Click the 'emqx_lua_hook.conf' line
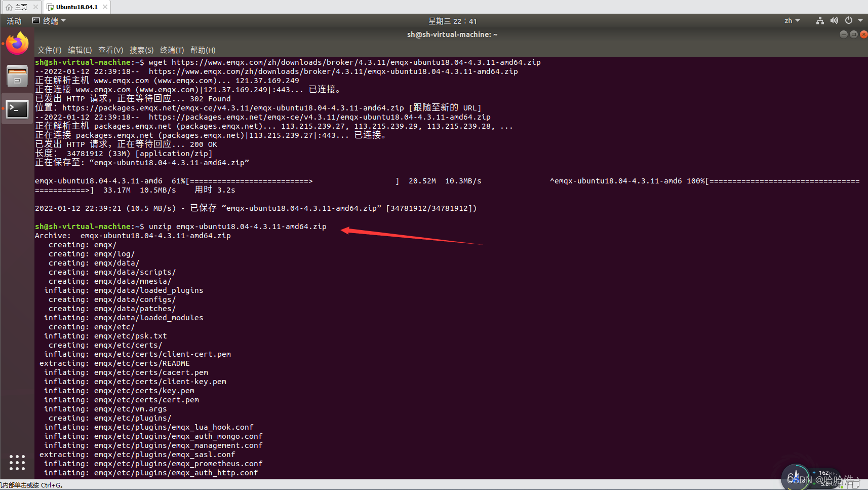The height and width of the screenshot is (490, 868). click(x=148, y=427)
